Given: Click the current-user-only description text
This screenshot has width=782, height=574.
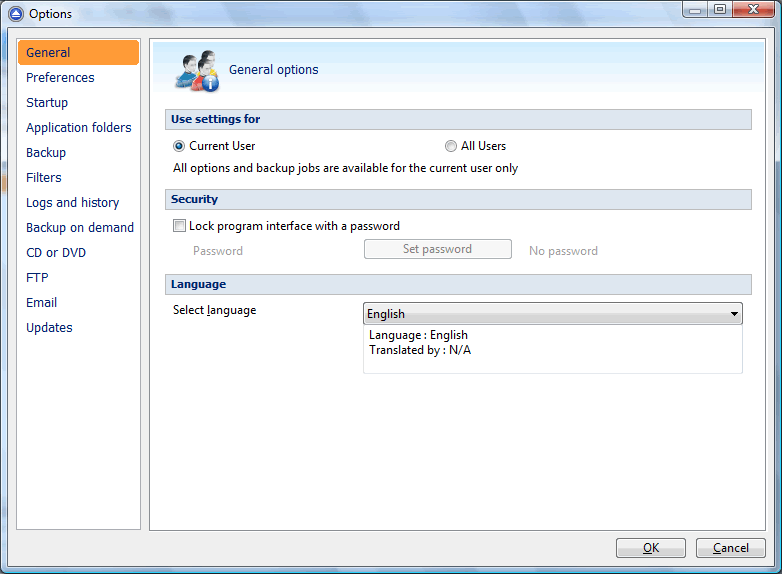Looking at the screenshot, I should [x=345, y=168].
